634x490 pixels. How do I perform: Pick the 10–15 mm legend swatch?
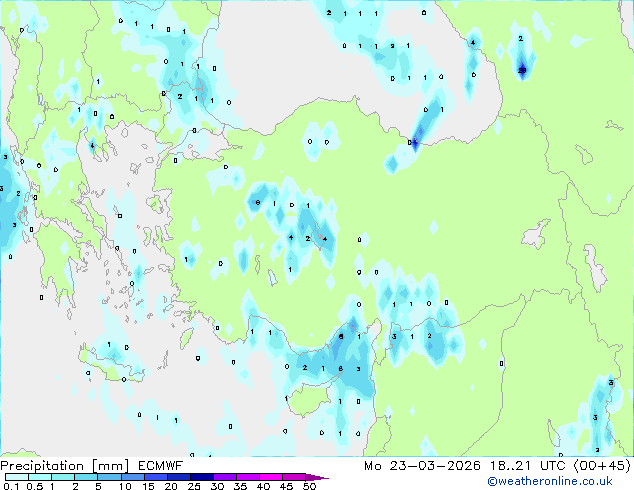[x=132, y=477]
